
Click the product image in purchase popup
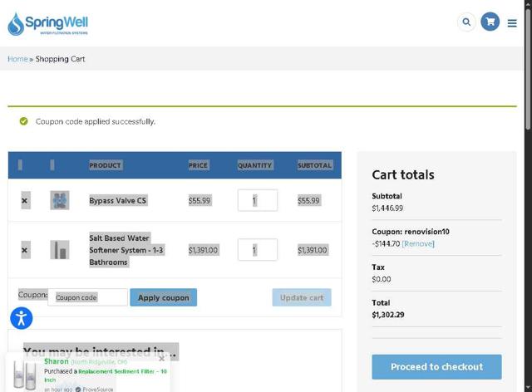[x=24, y=375]
